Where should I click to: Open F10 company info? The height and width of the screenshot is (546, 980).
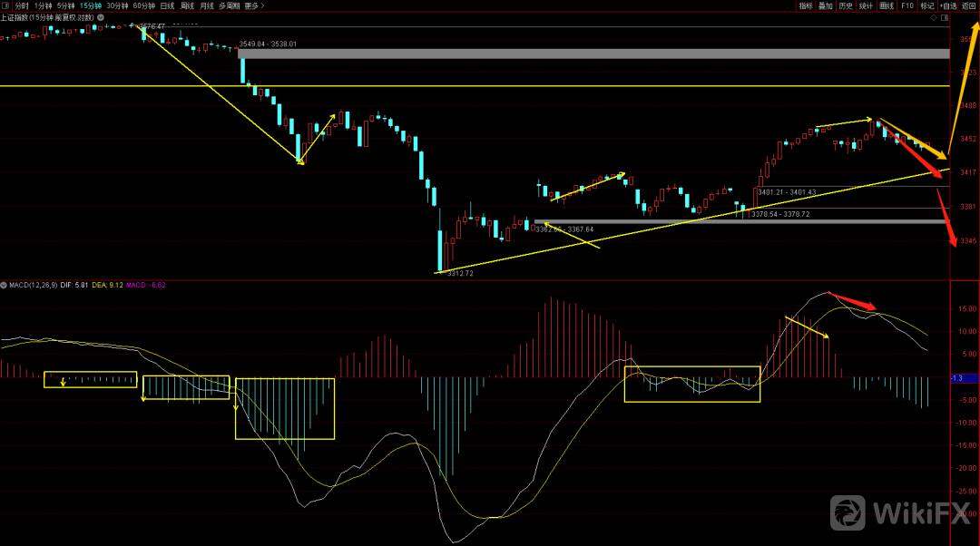pyautogui.click(x=906, y=5)
